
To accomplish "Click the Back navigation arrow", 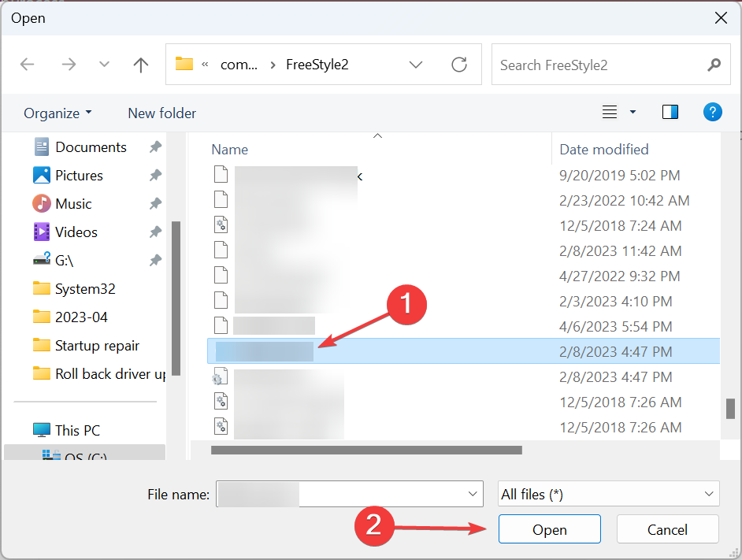I will [28, 65].
